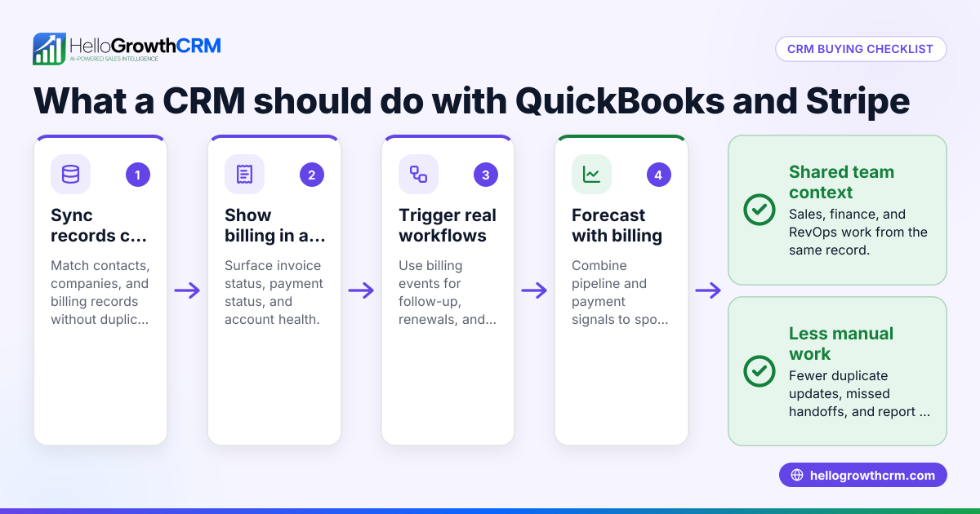Click the 'Less manual work' heading
The width and height of the screenshot is (980, 514).
[x=841, y=343]
